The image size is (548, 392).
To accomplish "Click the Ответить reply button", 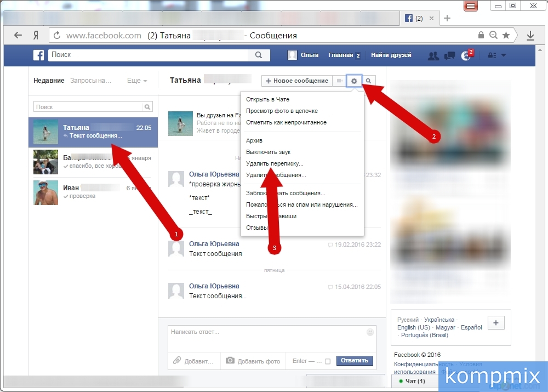I will [x=355, y=361].
